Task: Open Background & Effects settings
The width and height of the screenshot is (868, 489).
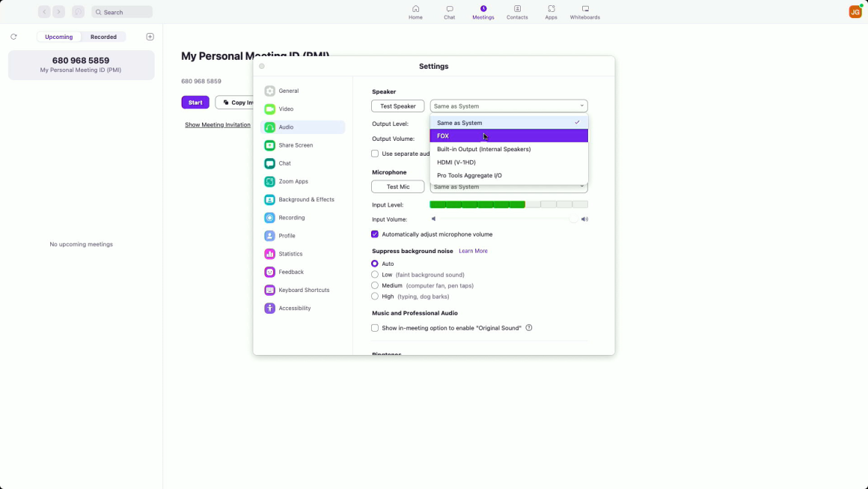Action: [305, 200]
